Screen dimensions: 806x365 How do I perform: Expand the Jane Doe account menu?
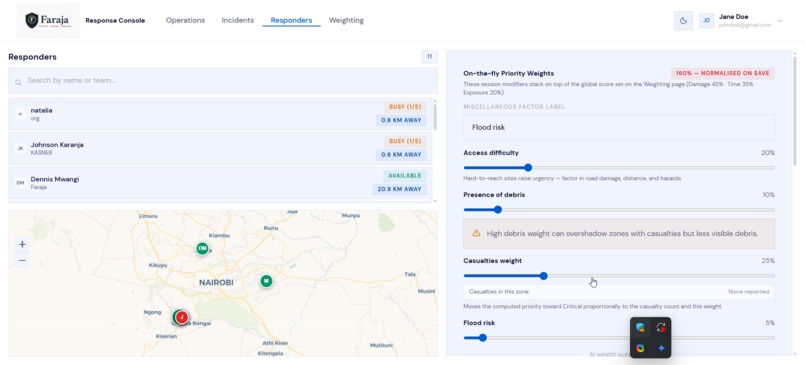tap(780, 21)
